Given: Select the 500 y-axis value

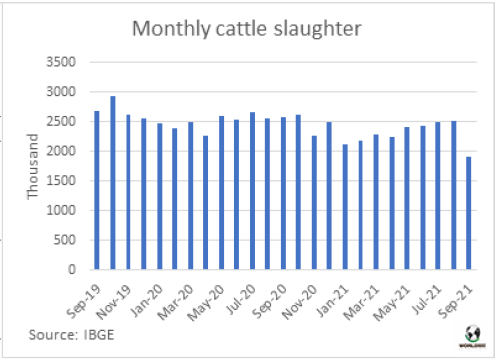Looking at the screenshot, I should [x=65, y=240].
